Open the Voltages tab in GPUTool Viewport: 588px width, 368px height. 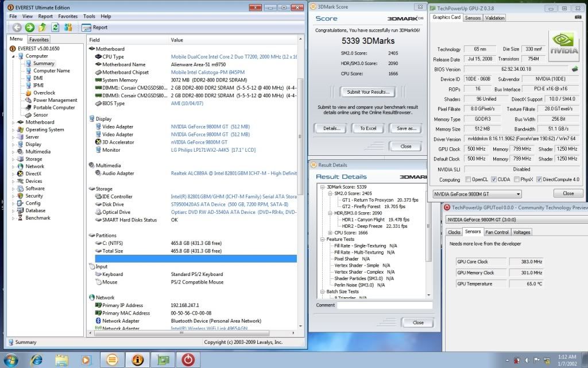tap(521, 232)
